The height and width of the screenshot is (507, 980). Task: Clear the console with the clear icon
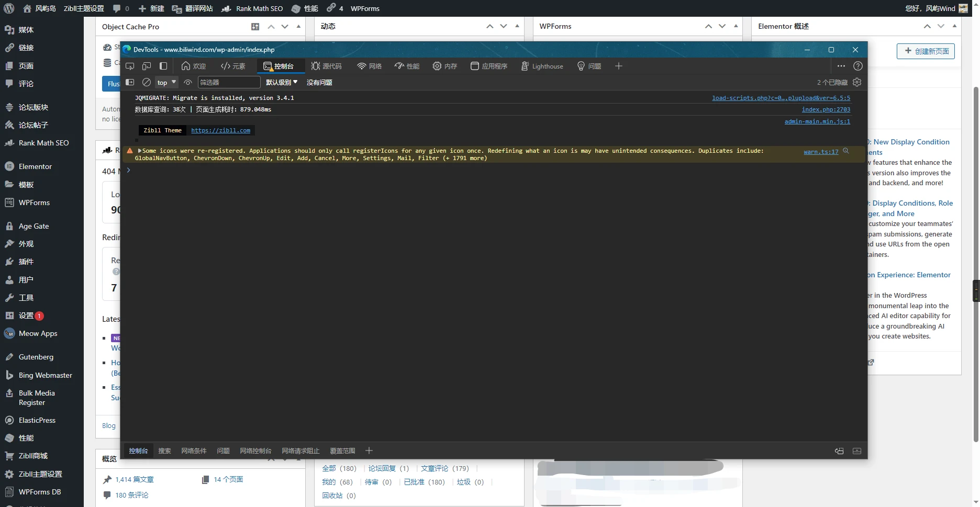pos(147,82)
